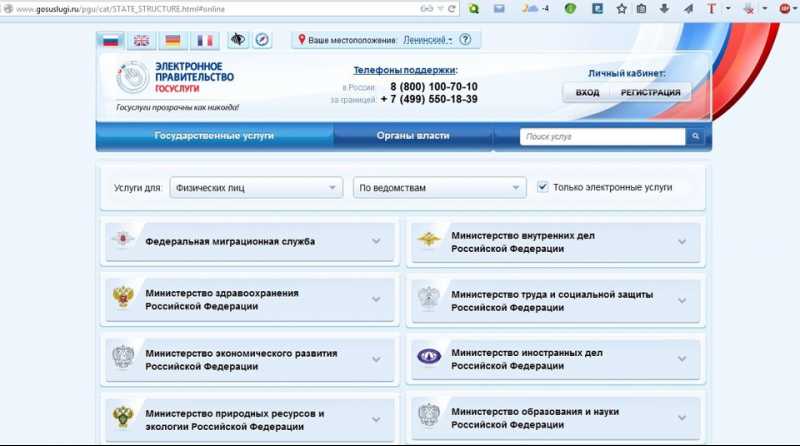The width and height of the screenshot is (800, 446).
Task: Click the Ministry of Foreign Affairs emblem
Action: tap(429, 356)
